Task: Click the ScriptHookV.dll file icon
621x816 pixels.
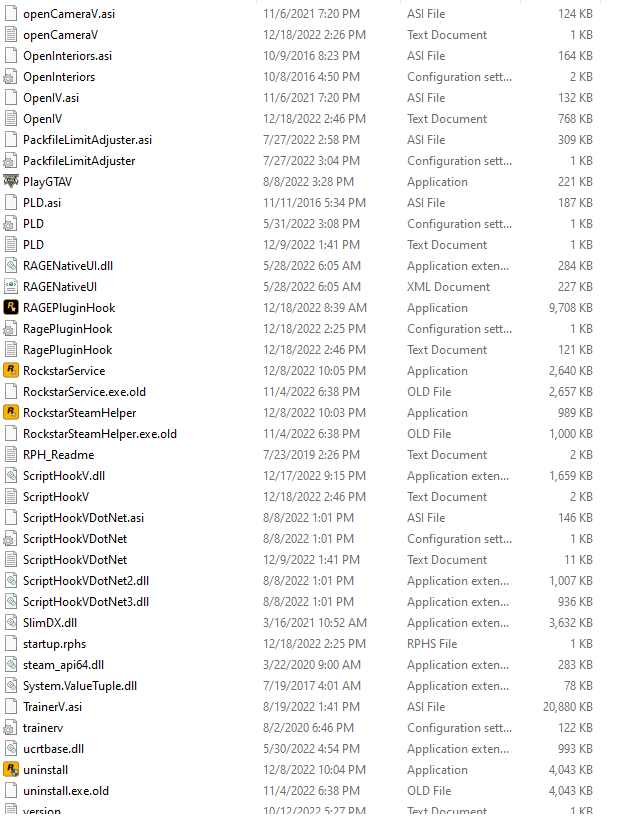Action: click(x=10, y=476)
